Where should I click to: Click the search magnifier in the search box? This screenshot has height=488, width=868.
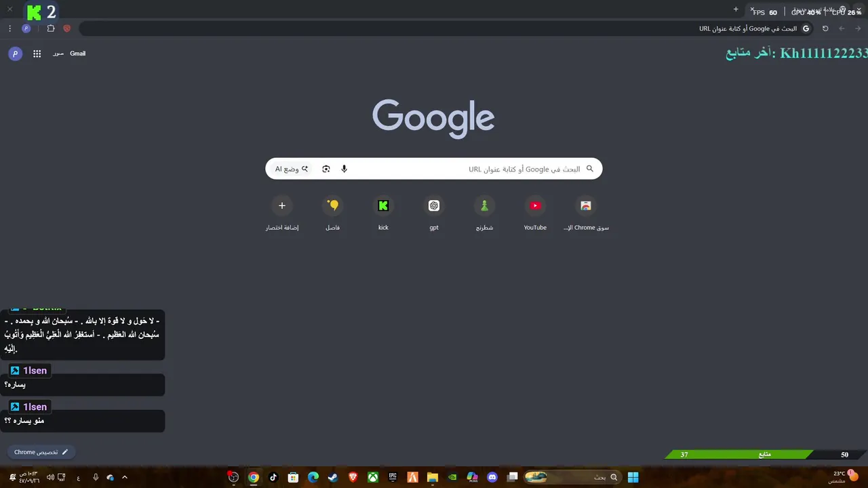pyautogui.click(x=590, y=169)
